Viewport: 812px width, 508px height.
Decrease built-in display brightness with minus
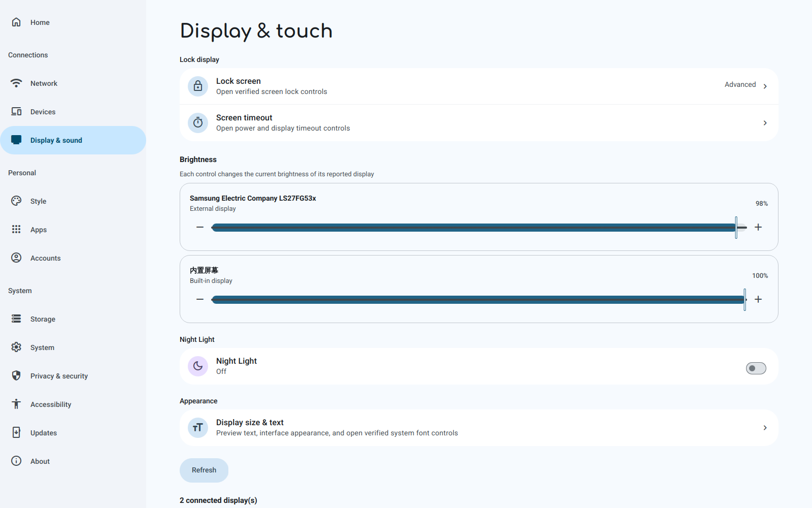[x=200, y=299]
